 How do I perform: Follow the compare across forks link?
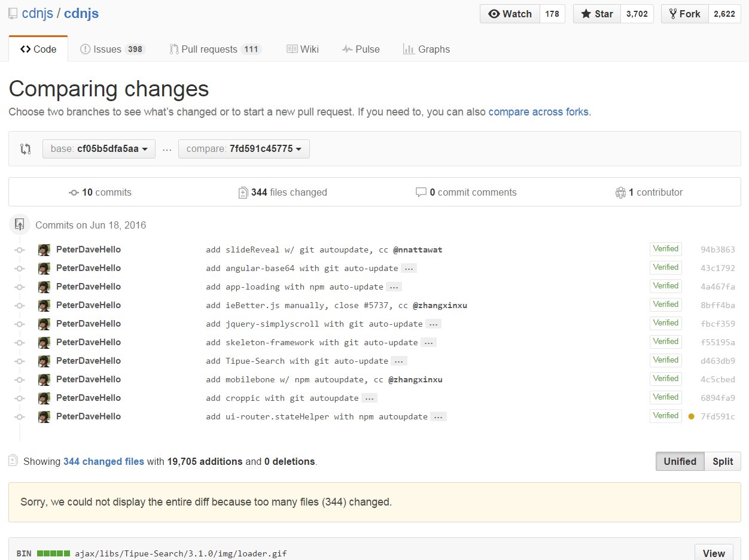(x=538, y=112)
